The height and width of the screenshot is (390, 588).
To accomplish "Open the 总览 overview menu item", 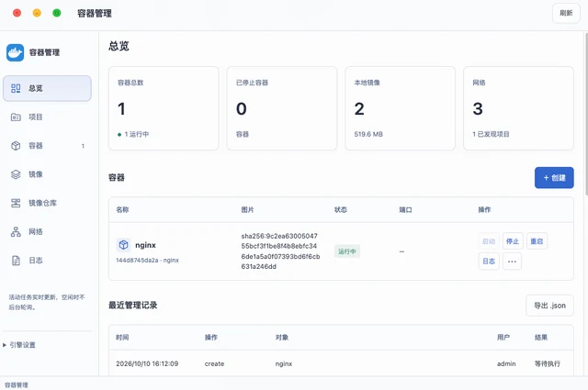I will [x=47, y=88].
